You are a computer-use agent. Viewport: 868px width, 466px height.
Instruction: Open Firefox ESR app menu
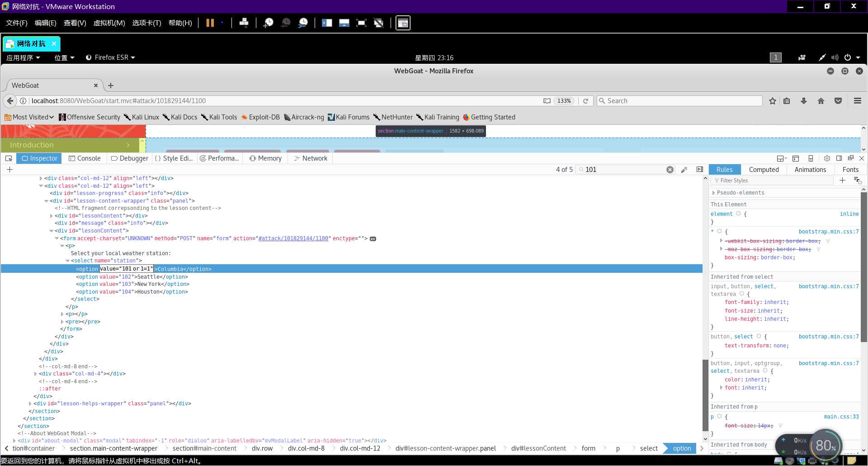pos(110,57)
